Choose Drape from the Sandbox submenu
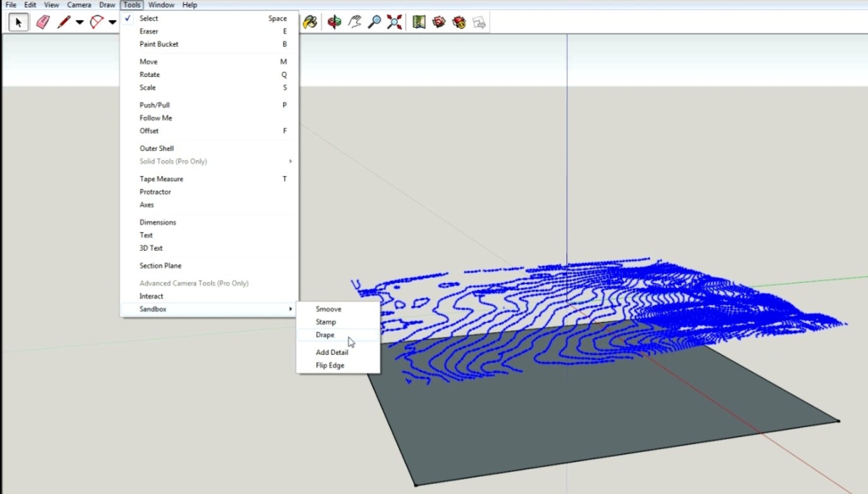Image resolution: width=868 pixels, height=494 pixels. pos(325,335)
